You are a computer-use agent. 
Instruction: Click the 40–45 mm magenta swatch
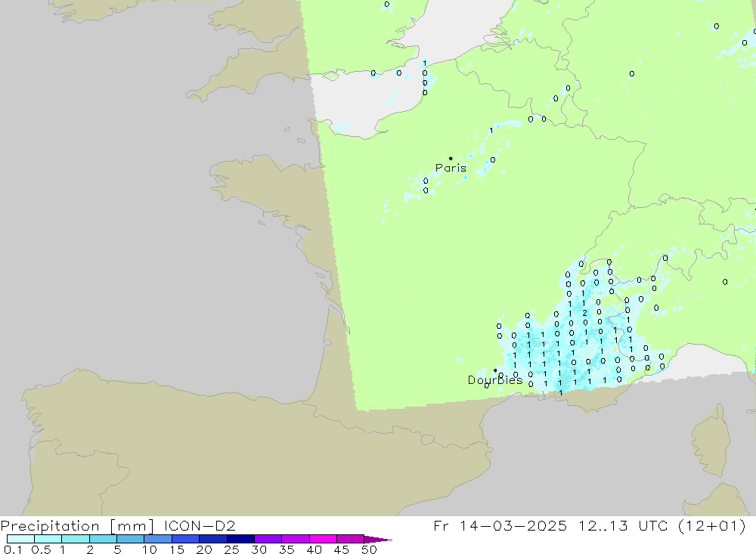tap(323, 539)
